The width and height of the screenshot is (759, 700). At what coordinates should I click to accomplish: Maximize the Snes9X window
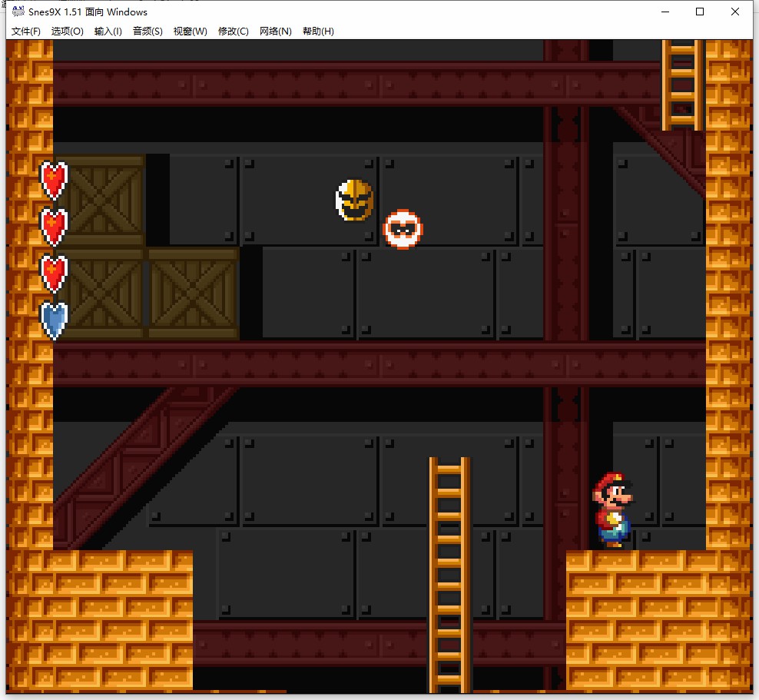pos(699,12)
